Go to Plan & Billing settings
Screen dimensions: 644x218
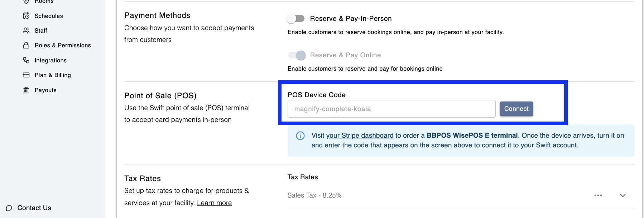pos(53,75)
